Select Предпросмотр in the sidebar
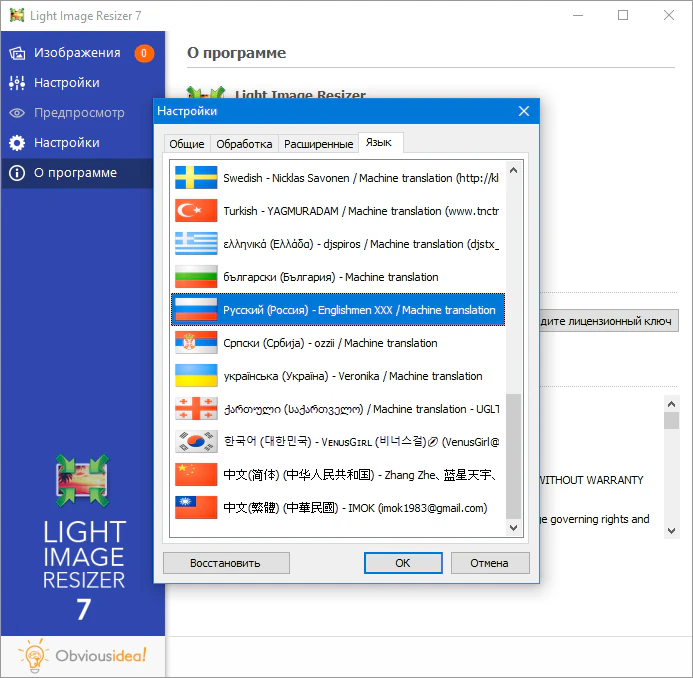The image size is (693, 678). [79, 113]
